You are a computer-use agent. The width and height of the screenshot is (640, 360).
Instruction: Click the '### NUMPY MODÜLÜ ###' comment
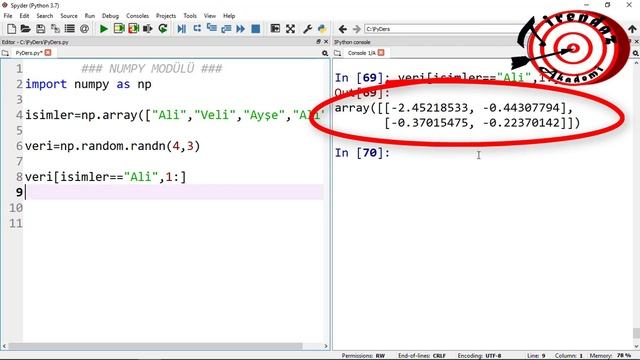click(x=152, y=68)
